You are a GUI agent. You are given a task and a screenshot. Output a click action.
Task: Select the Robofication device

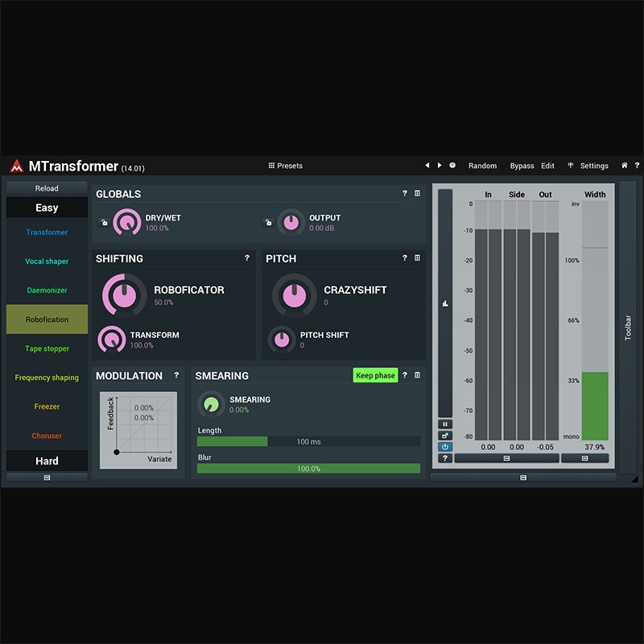(47, 319)
